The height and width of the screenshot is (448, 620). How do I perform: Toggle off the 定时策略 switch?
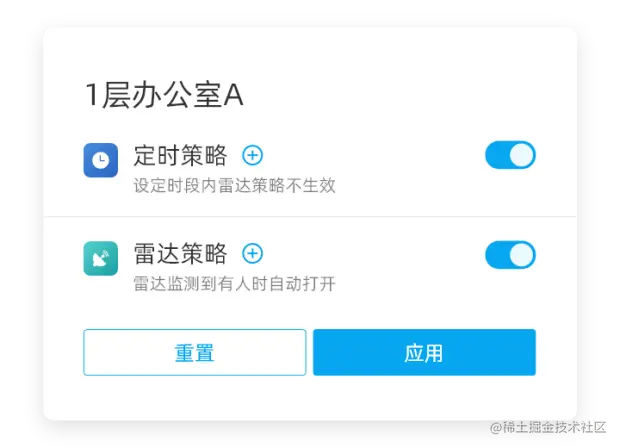coord(510,155)
